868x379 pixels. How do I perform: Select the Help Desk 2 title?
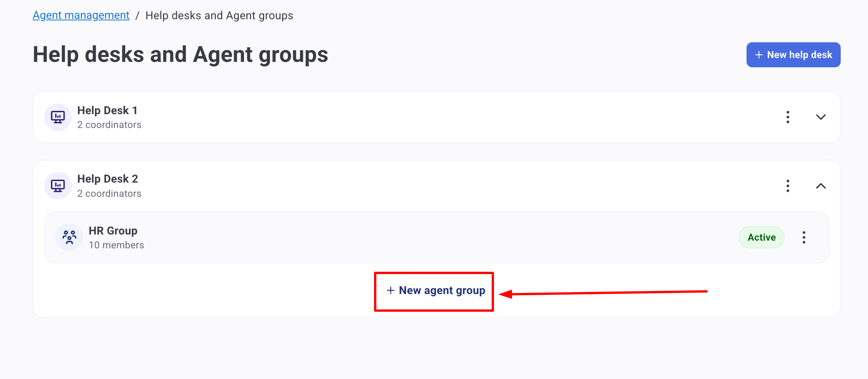pyautogui.click(x=108, y=179)
